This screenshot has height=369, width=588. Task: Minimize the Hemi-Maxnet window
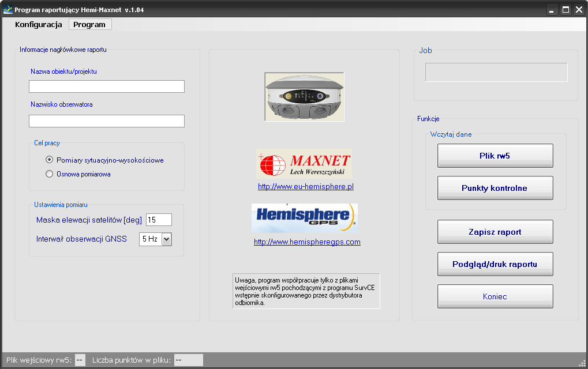click(x=551, y=10)
